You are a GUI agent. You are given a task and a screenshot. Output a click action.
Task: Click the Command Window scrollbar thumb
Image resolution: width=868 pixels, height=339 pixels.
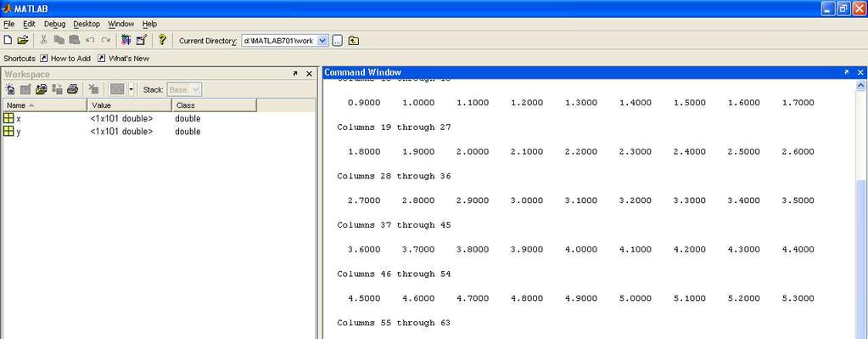click(x=860, y=258)
